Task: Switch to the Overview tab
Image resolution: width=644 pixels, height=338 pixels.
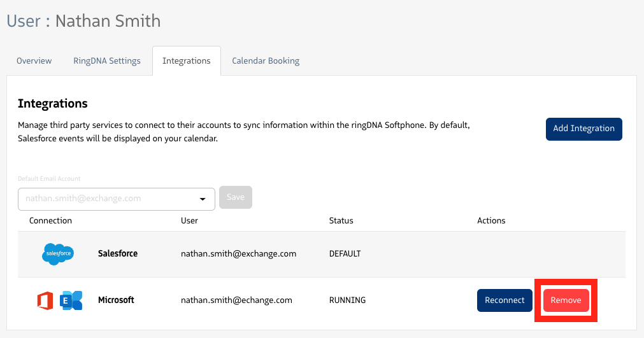Action: pyautogui.click(x=34, y=61)
